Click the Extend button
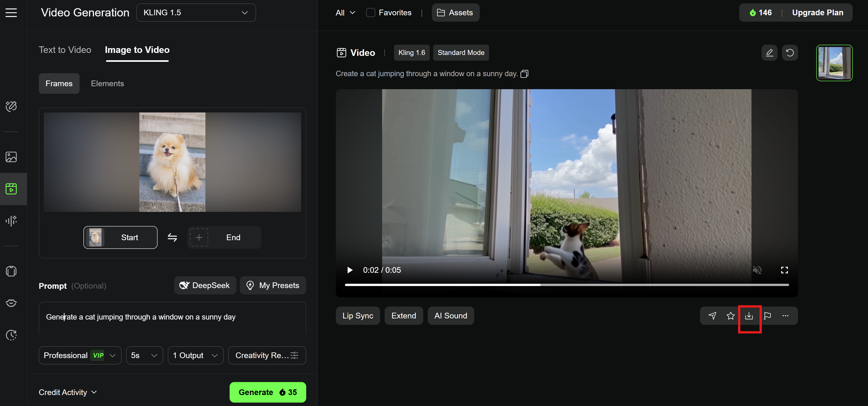Image resolution: width=868 pixels, height=406 pixels. (x=404, y=316)
